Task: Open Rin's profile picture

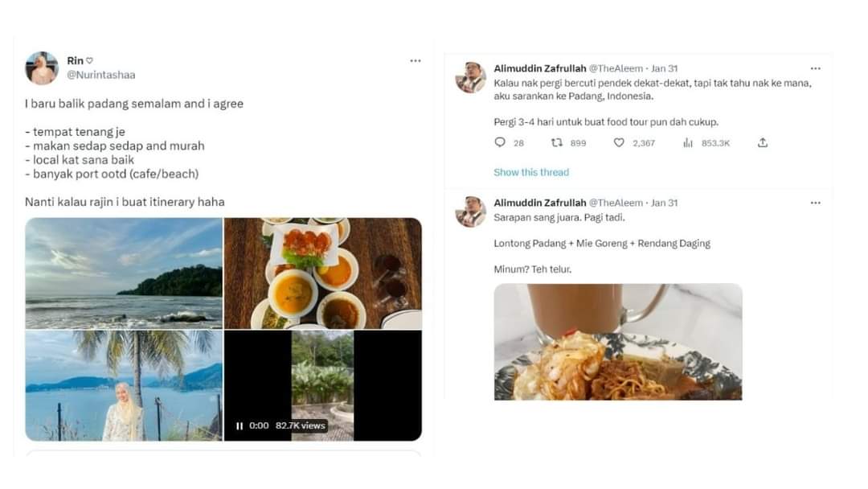Action: [x=42, y=68]
